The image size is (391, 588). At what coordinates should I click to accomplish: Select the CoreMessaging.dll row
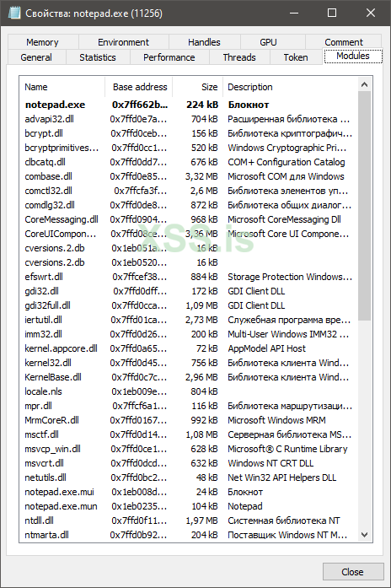189,219
